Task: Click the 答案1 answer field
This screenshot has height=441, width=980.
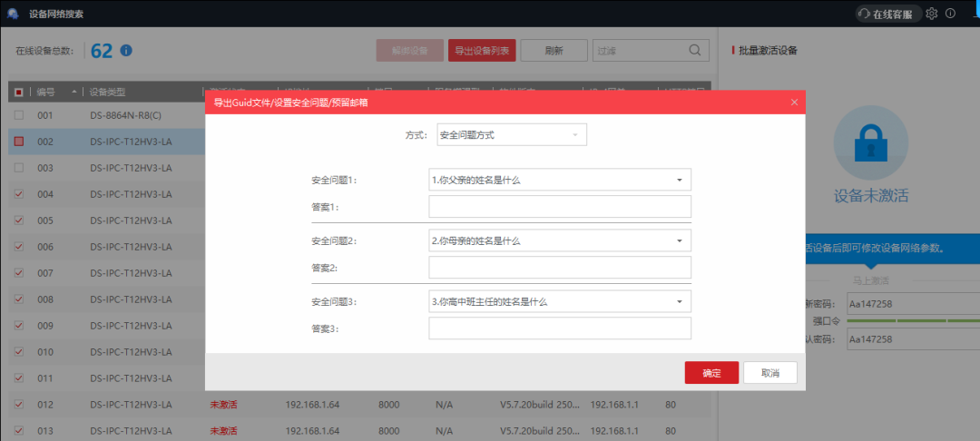Action: [x=560, y=207]
